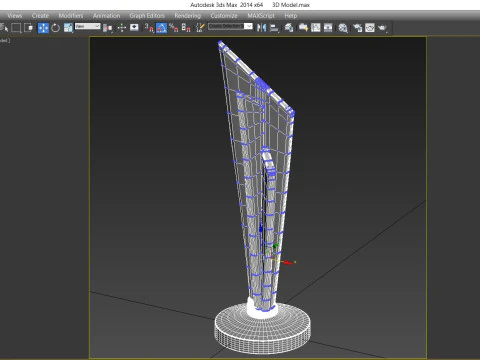Screen dimensions: 480x360
Task: Expand the named selection sets dropdown arrow
Action: 249,26
